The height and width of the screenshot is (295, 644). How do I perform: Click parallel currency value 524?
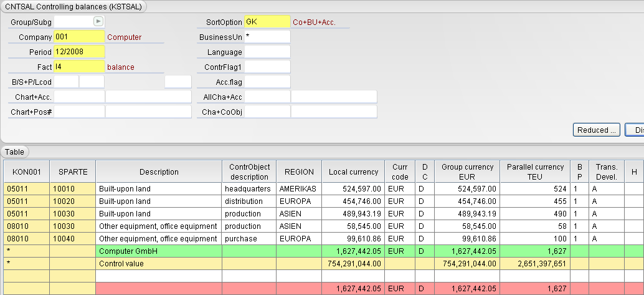click(535, 189)
